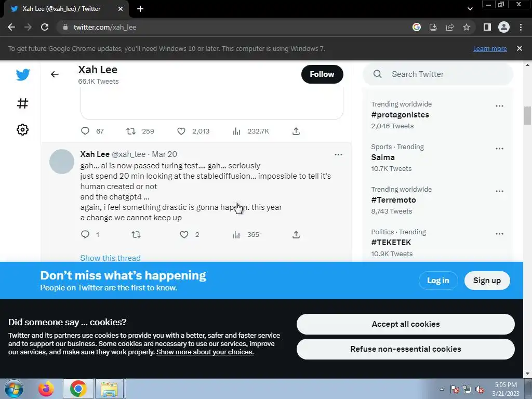
Task: Click the @xah_lee handle on tweet
Action: coord(129,154)
